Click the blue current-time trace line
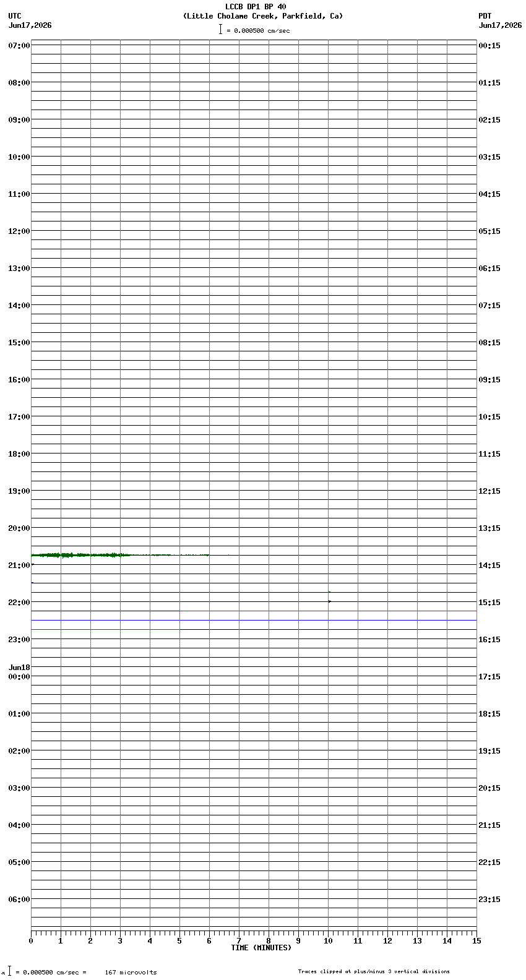 pyautogui.click(x=254, y=620)
